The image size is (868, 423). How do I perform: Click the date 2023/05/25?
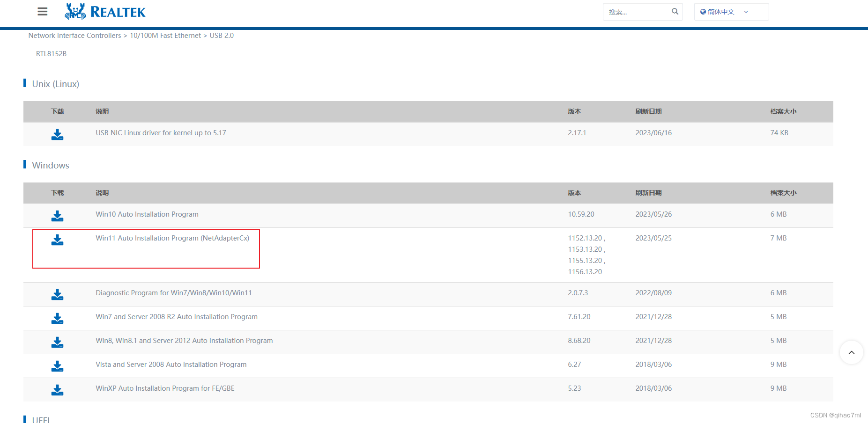[x=653, y=238]
